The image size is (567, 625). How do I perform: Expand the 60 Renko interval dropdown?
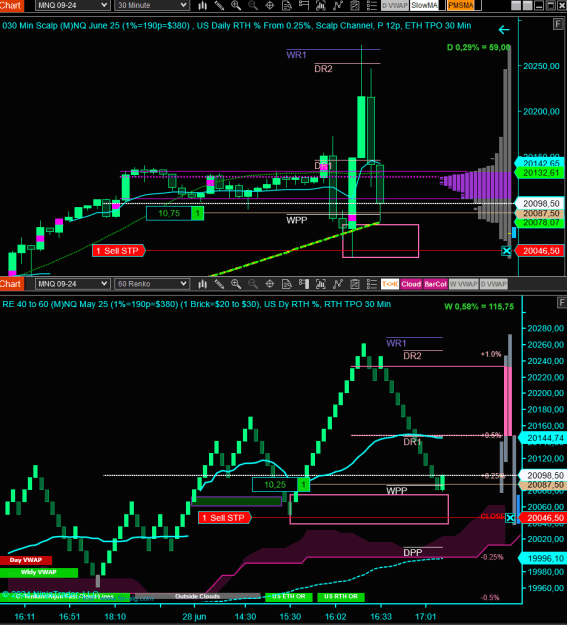pos(152,284)
